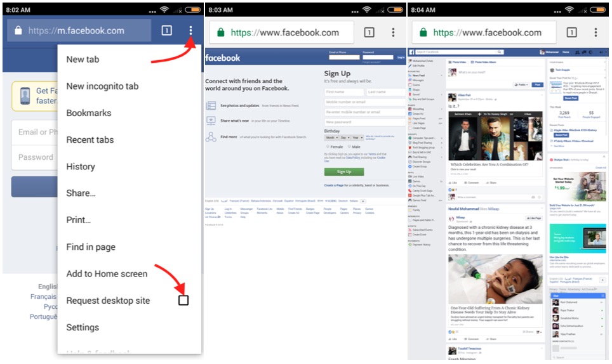Viewport: 612px width, 364px height.
Task: Expand the Public audience selector on the post composer
Action: pos(521,84)
